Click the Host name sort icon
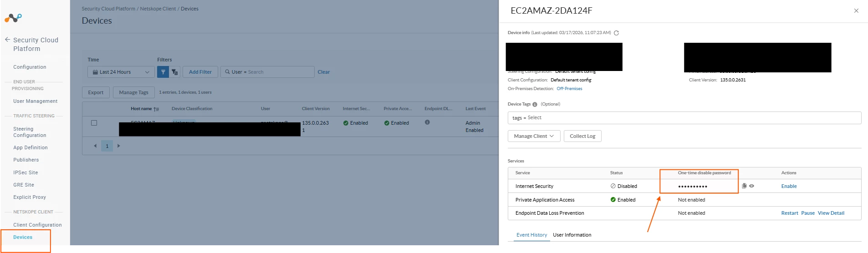This screenshot has width=868, height=253. tap(156, 109)
